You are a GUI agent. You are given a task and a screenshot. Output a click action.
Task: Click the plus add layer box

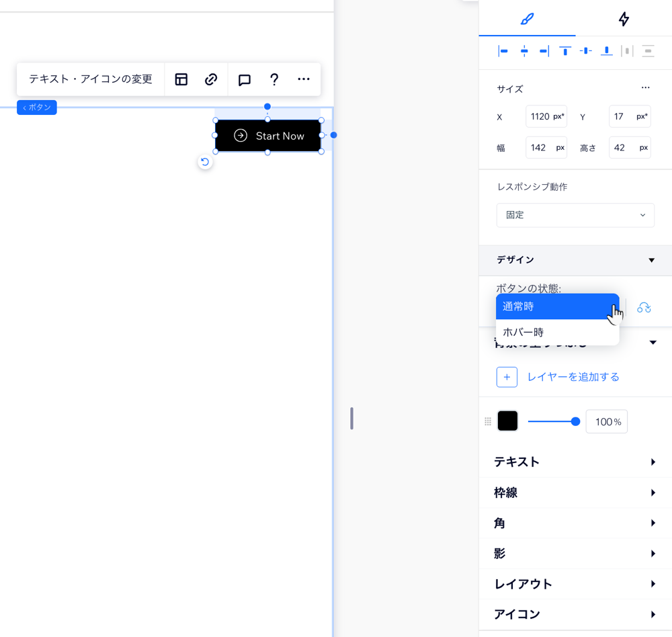[x=507, y=377]
